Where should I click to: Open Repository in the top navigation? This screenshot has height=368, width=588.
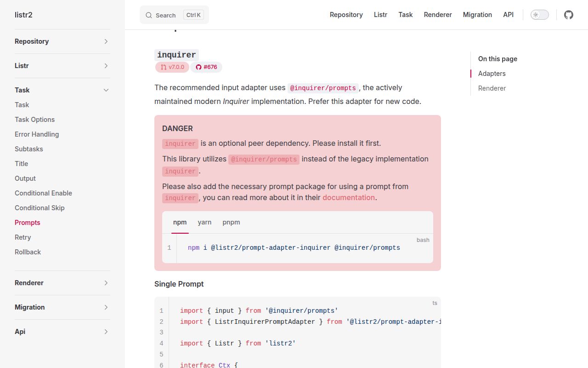tap(346, 15)
